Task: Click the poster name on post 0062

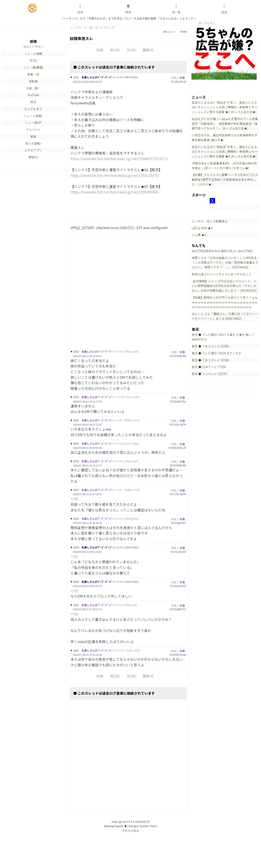Action: point(98,651)
